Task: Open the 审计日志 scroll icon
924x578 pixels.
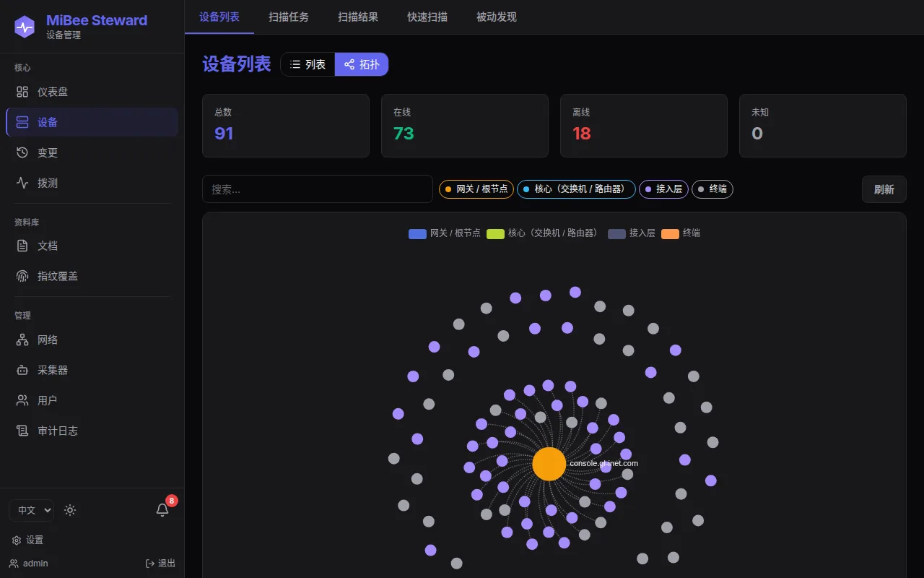Action: (x=22, y=431)
